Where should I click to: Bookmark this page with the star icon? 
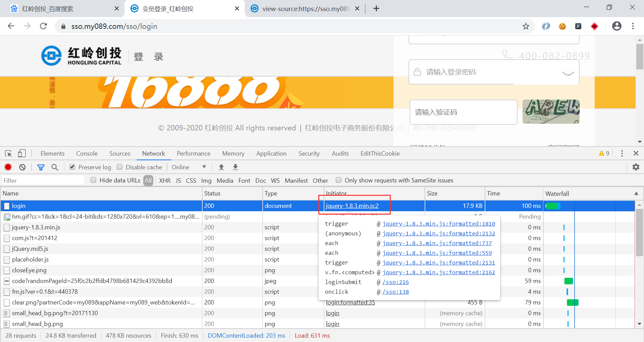tap(526, 26)
